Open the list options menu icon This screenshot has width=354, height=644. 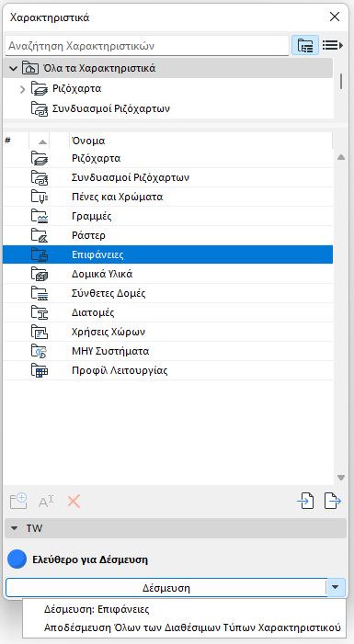coord(333,45)
